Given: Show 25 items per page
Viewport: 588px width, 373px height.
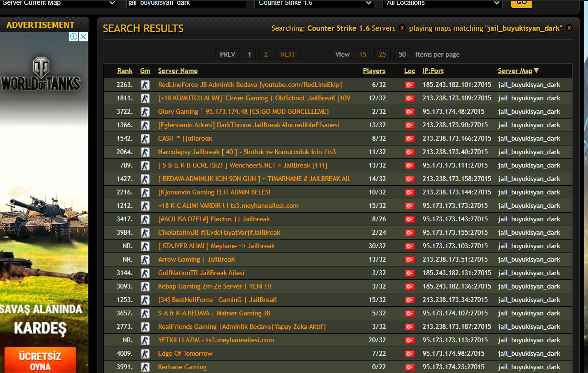Looking at the screenshot, I should click(383, 54).
